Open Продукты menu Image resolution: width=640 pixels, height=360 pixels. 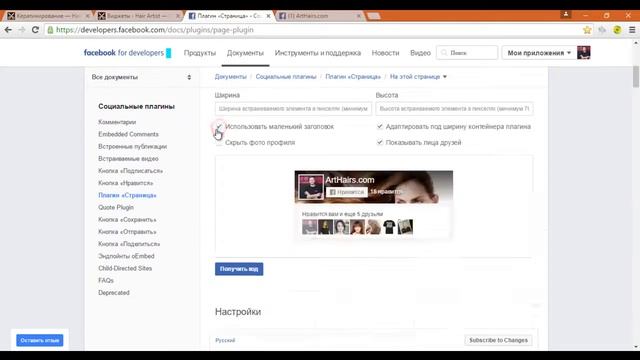click(200, 53)
